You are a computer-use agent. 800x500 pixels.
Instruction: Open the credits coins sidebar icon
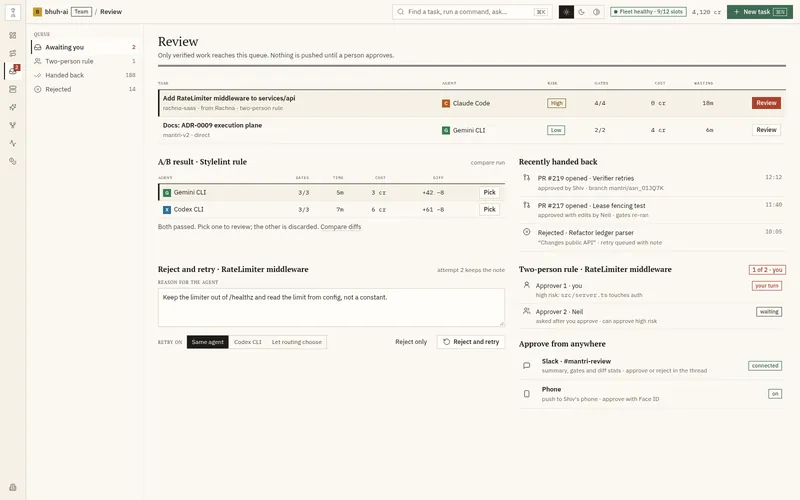(13, 161)
